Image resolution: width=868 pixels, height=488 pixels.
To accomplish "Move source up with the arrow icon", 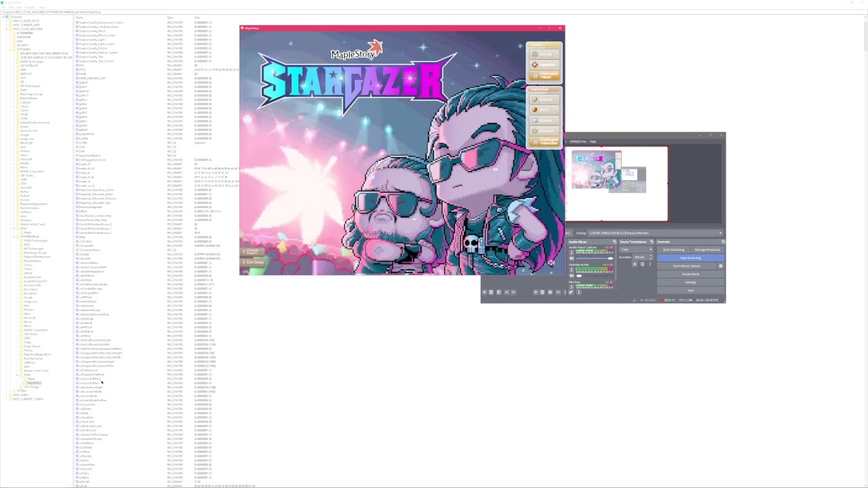I will [558, 292].
